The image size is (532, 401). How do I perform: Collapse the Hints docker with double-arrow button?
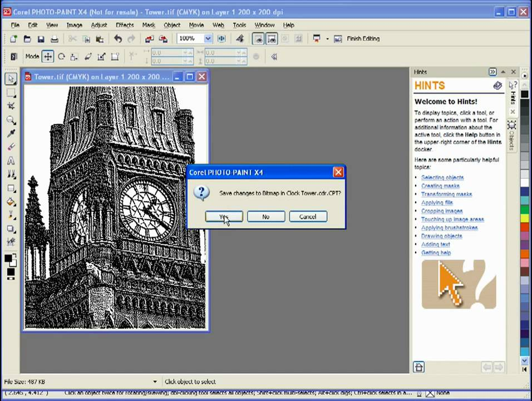click(x=492, y=72)
